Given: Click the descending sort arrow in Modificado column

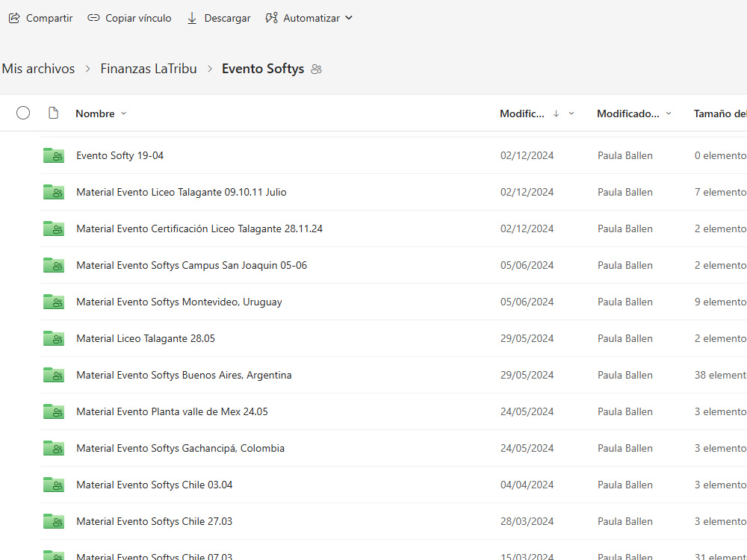Looking at the screenshot, I should 556,113.
